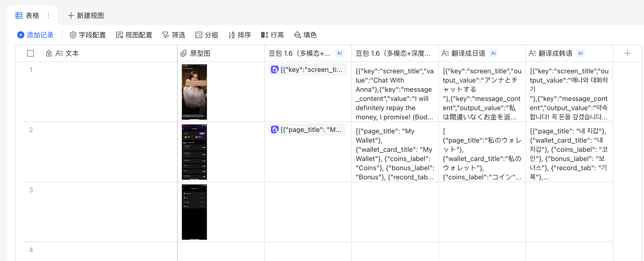This screenshot has width=644, height=261.
Task: Select row 2 Korean "내 지갑" cell
Action: pyautogui.click(x=569, y=152)
